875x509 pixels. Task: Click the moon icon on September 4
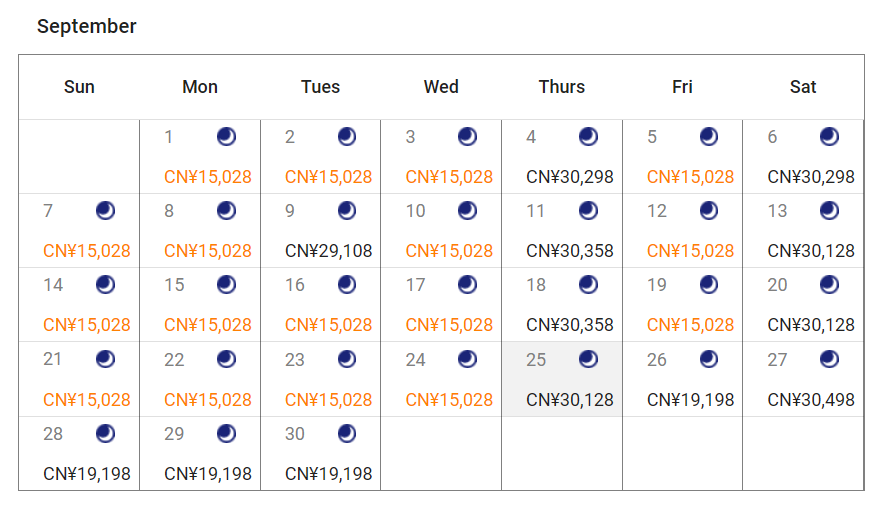588,136
